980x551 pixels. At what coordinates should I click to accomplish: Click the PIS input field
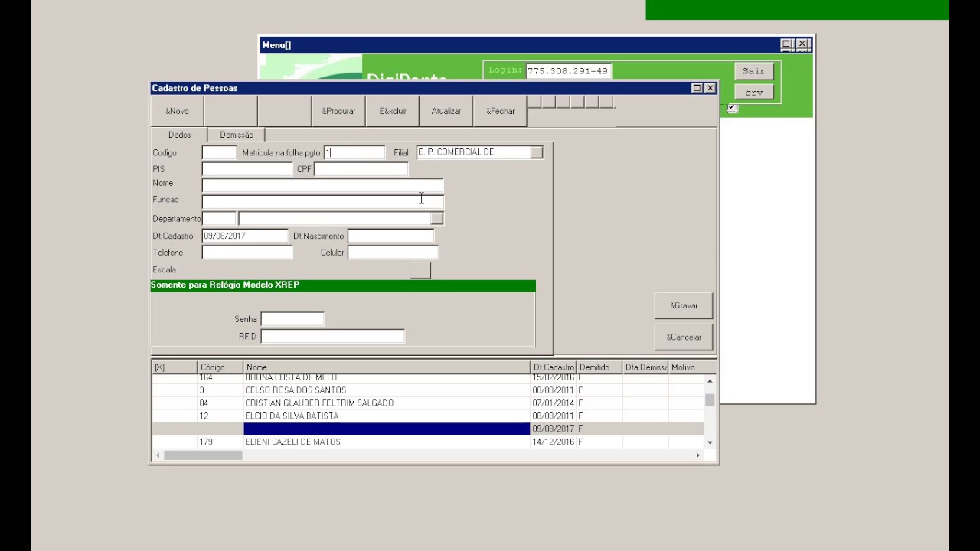(x=247, y=169)
